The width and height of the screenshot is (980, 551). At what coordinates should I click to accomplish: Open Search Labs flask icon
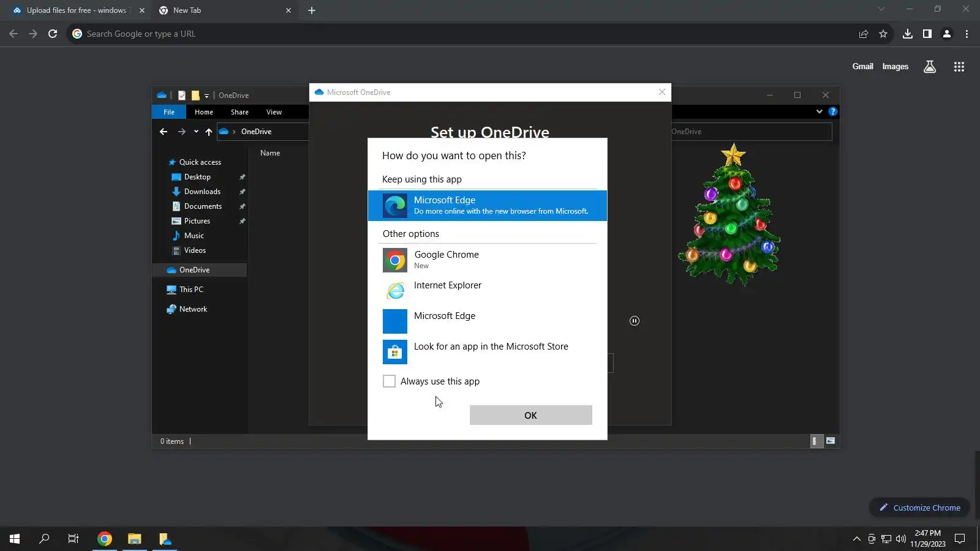point(930,67)
